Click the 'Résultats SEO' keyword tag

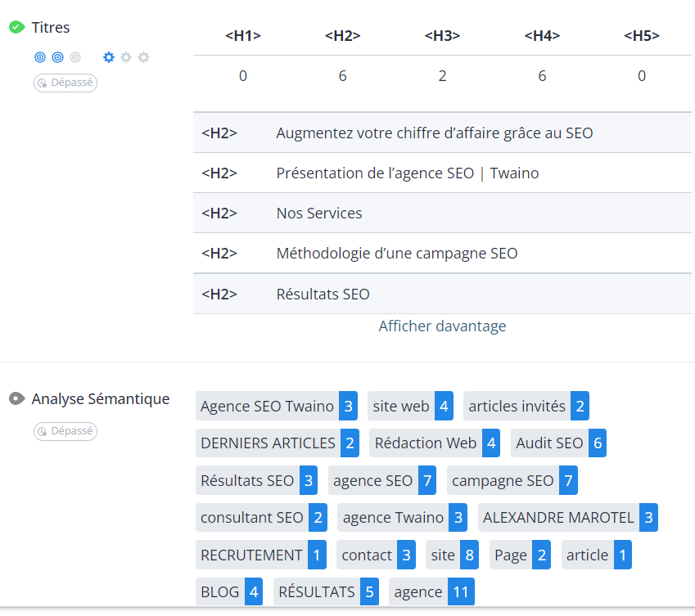point(257,480)
